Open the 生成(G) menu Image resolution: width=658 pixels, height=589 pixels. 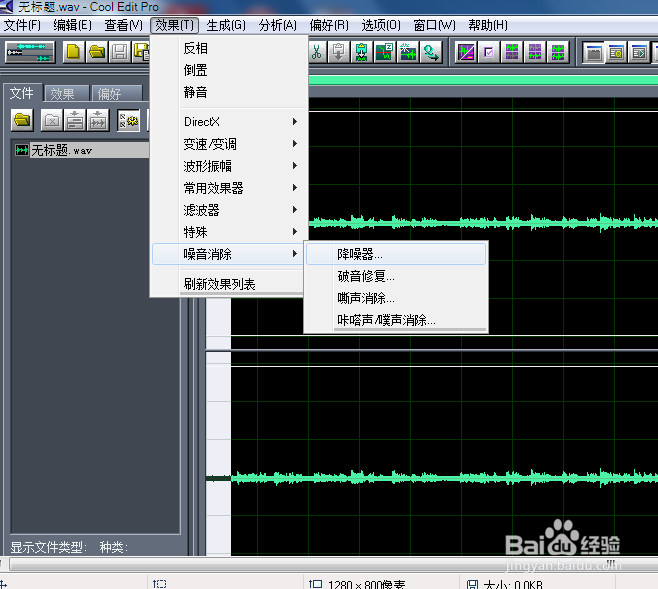(x=226, y=25)
